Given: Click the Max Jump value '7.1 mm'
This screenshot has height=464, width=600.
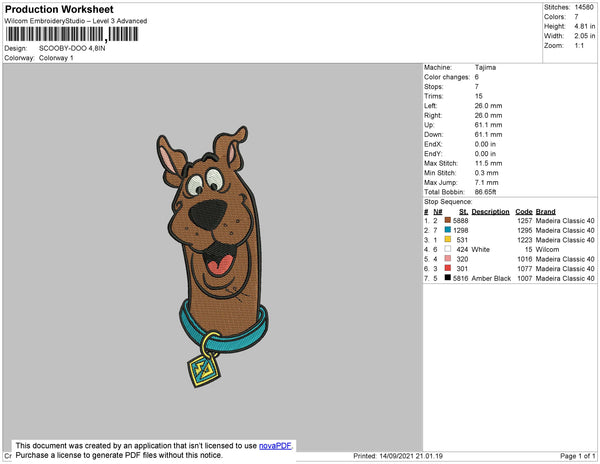Looking at the screenshot, I should pos(486,182).
